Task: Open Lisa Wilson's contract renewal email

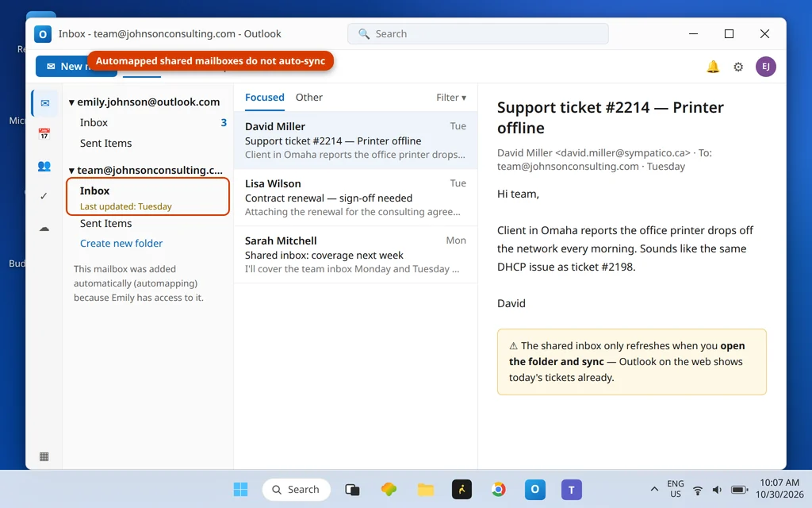Action: [355, 198]
